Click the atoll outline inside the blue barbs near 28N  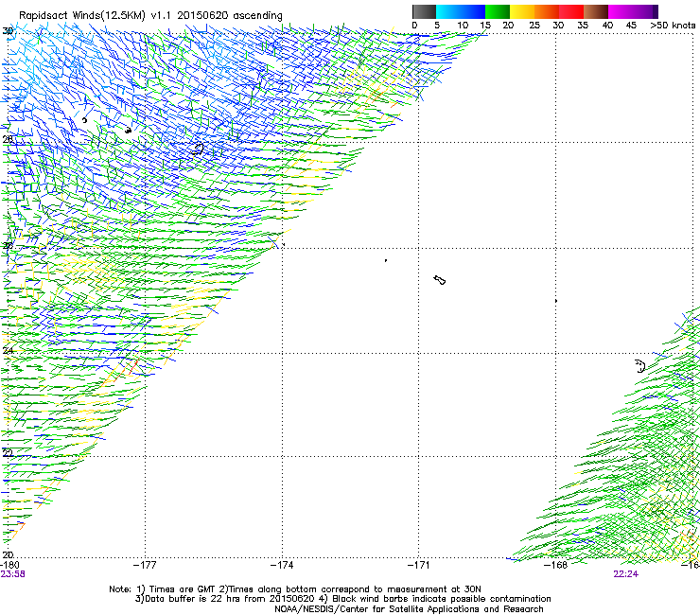(x=198, y=149)
